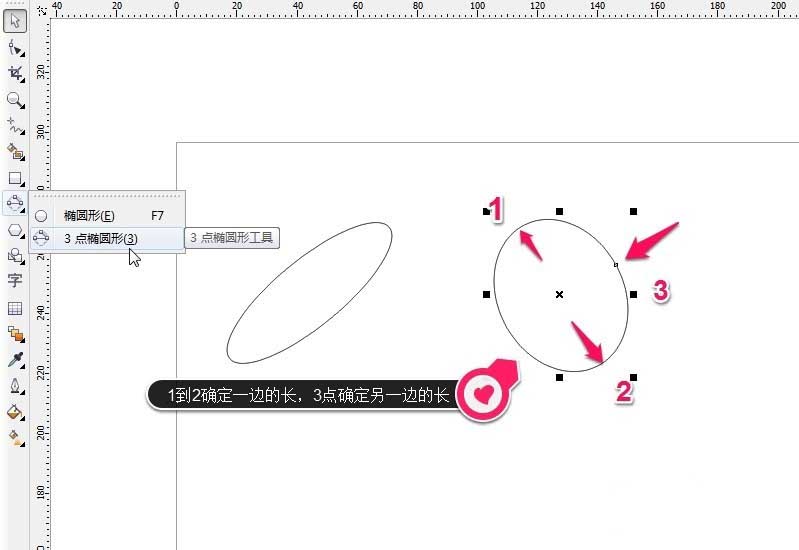Select the Interactive Fill tool

(x=15, y=438)
